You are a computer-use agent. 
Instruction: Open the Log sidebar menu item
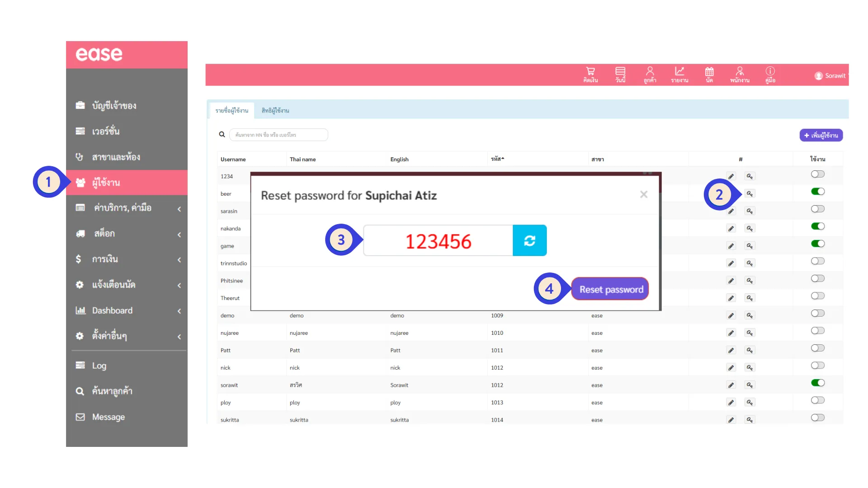click(x=99, y=366)
